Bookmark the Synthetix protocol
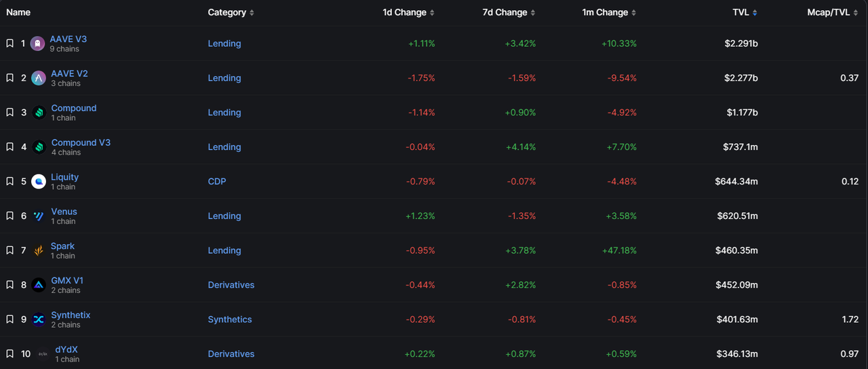This screenshot has height=369, width=868. point(9,319)
